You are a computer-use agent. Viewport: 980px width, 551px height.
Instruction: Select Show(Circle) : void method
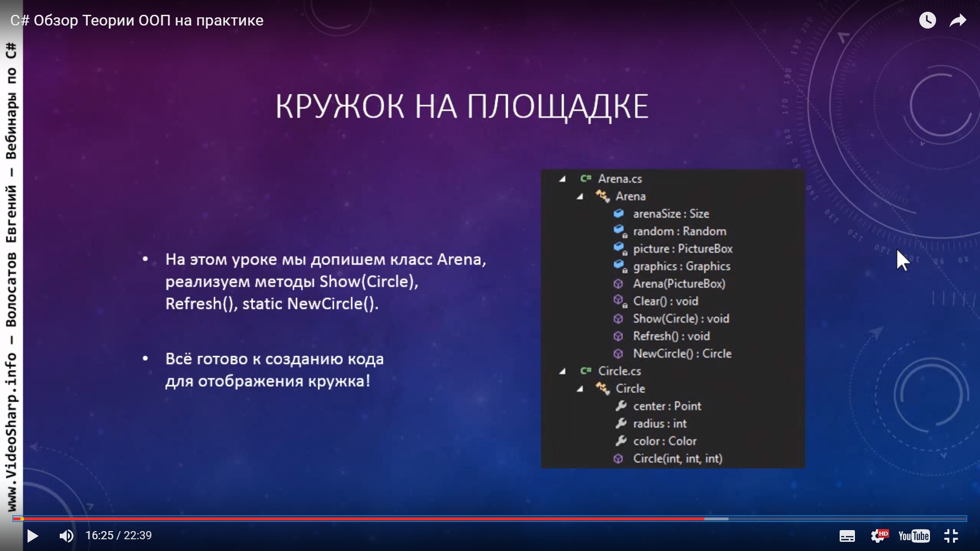point(681,319)
